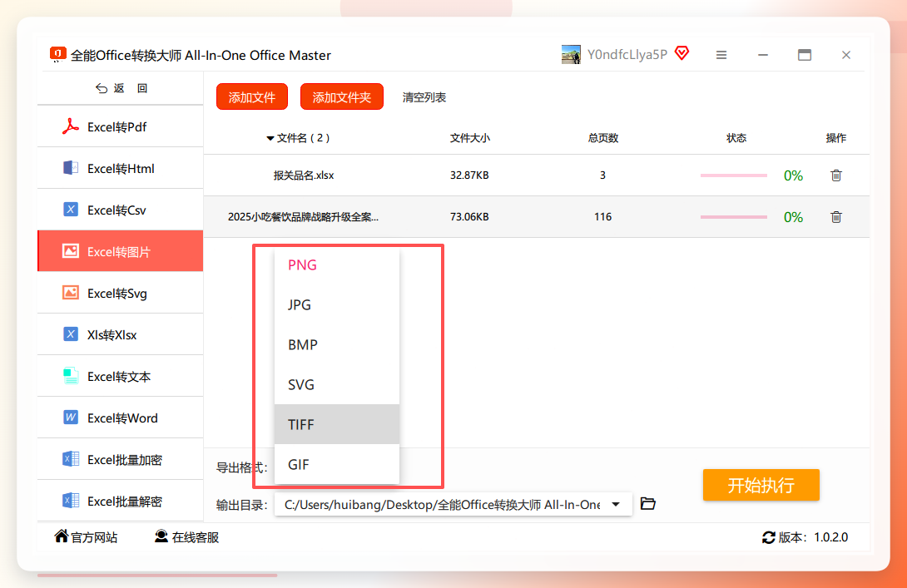Select the 报关品名.xlsx file name
This screenshot has width=907, height=588.
click(x=304, y=175)
